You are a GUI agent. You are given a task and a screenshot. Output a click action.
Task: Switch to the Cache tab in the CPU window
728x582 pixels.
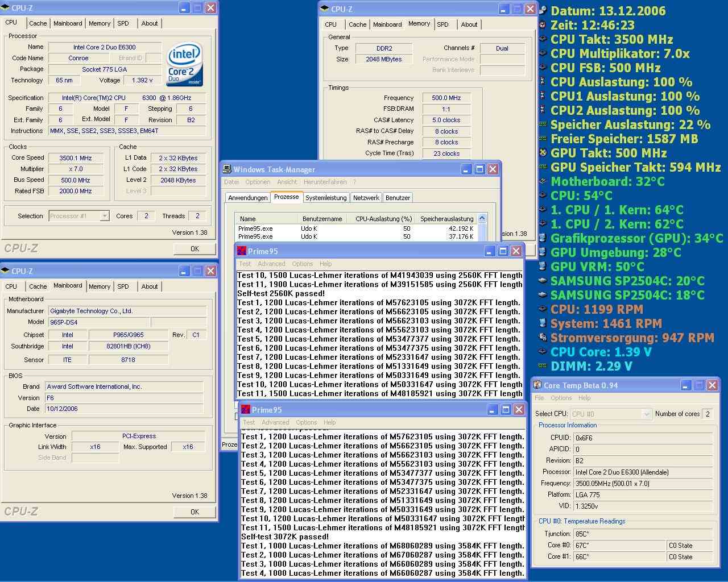pyautogui.click(x=38, y=23)
